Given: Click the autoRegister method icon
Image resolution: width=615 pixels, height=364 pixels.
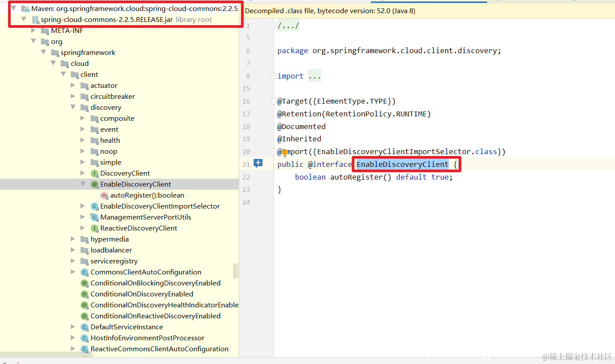Looking at the screenshot, I should [x=104, y=195].
